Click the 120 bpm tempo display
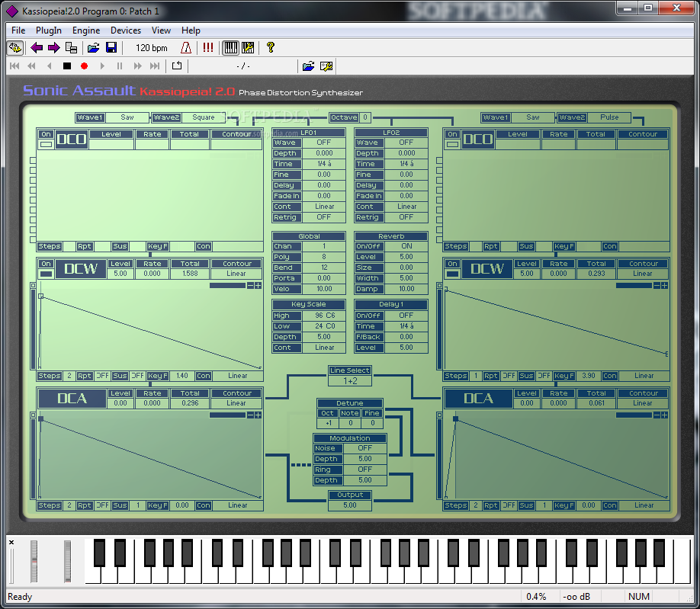Screen dimensions: 700x609 tap(151, 48)
